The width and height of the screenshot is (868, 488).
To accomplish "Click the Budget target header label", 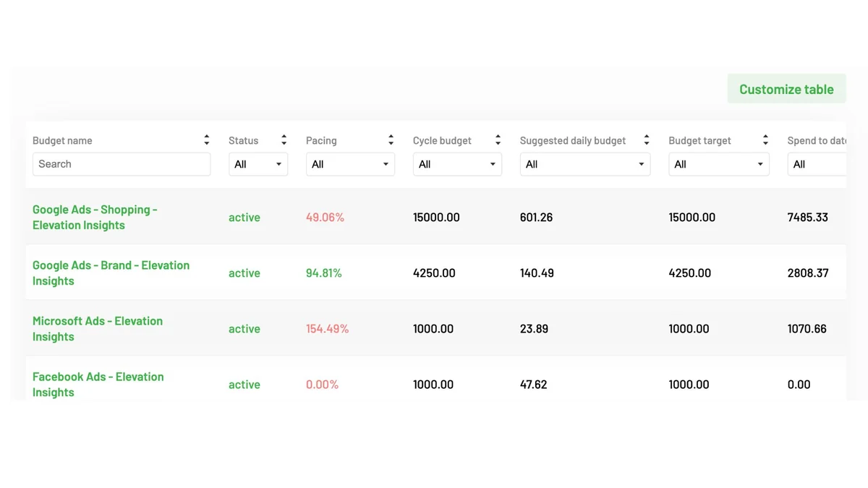I will point(699,140).
